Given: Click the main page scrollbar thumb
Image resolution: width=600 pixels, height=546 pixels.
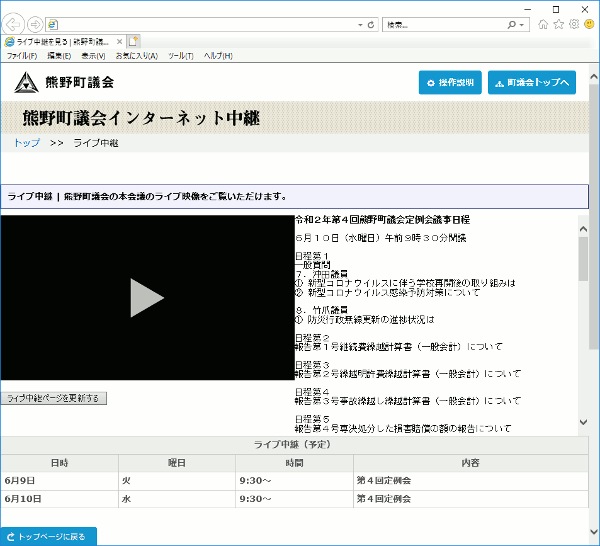Looking at the screenshot, I should coord(594,217).
